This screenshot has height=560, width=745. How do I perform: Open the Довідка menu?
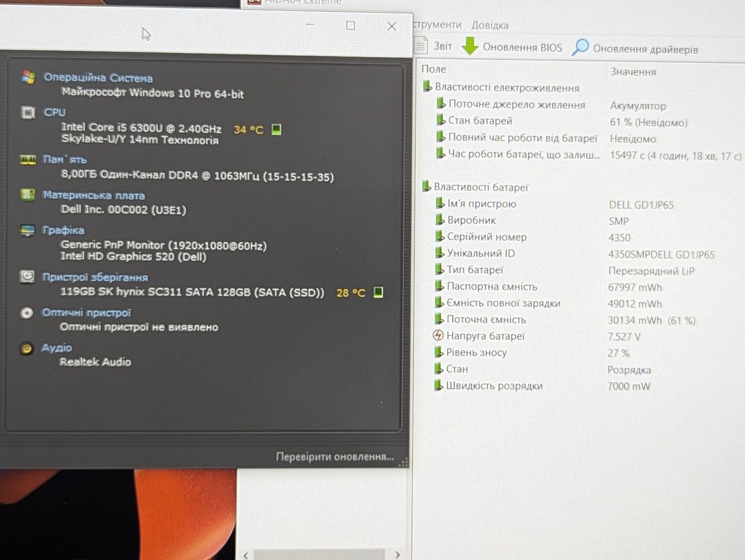[489, 26]
